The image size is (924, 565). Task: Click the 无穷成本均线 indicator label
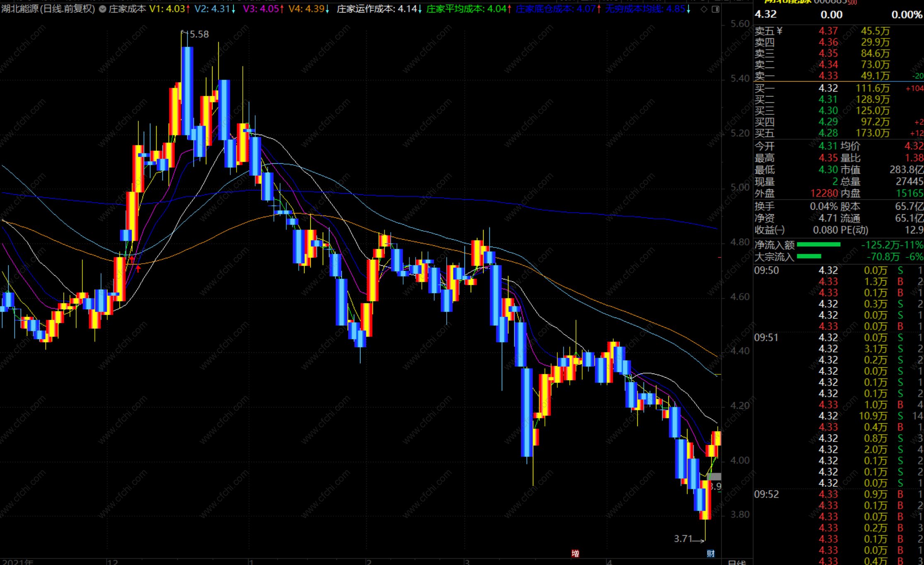pyautogui.click(x=634, y=9)
